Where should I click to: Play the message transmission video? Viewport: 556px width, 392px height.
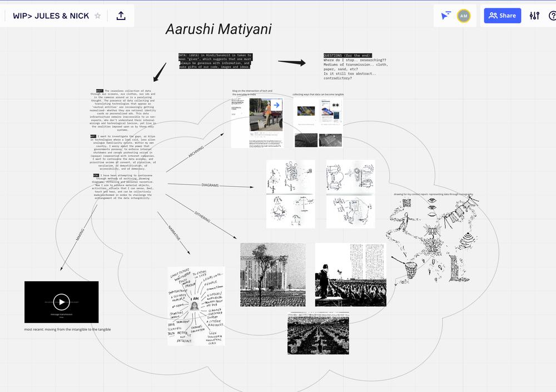click(61, 302)
